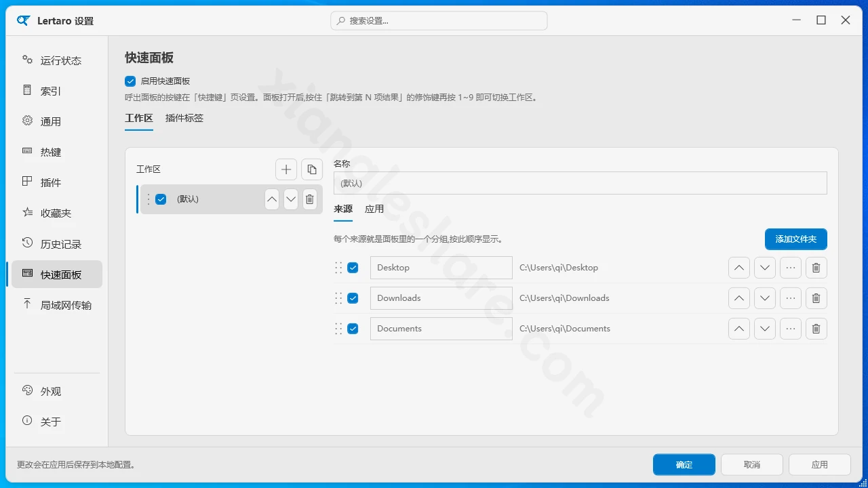Click Downloads name field
868x488 pixels.
tap(441, 298)
